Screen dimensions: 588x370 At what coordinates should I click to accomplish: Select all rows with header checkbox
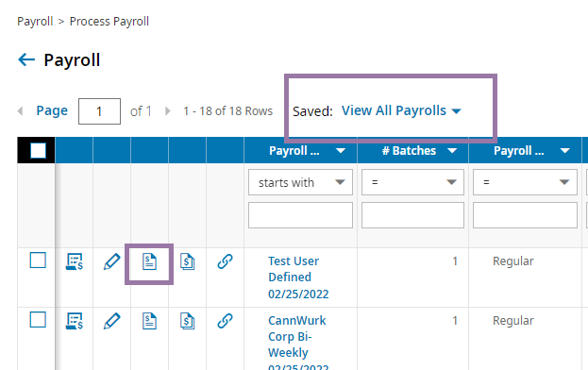click(x=38, y=151)
